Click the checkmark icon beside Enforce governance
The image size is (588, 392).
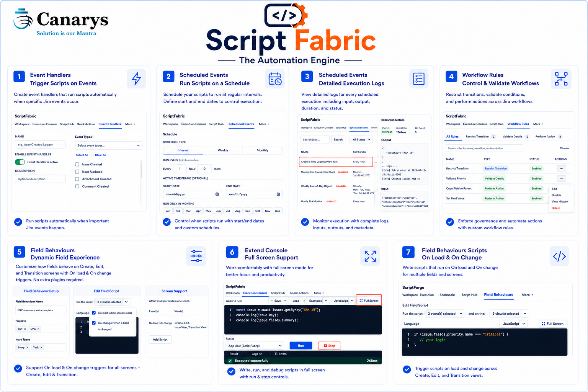(450, 222)
